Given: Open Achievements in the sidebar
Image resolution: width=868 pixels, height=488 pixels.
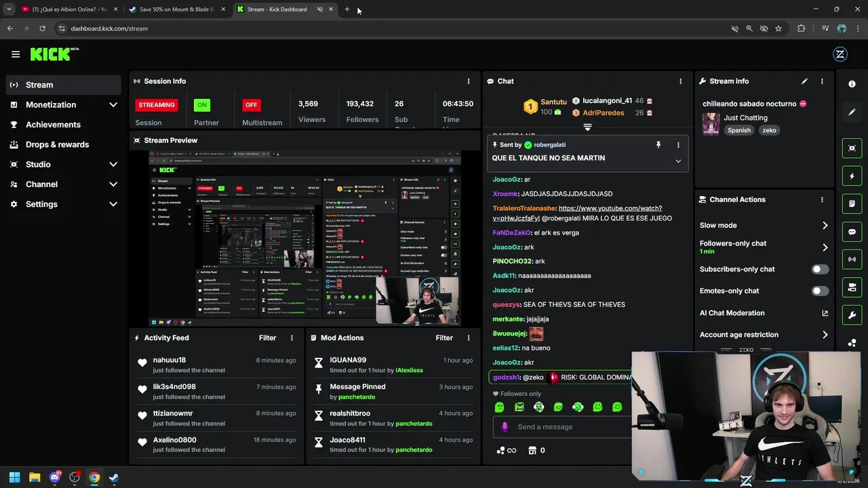Looking at the screenshot, I should pos(64,125).
